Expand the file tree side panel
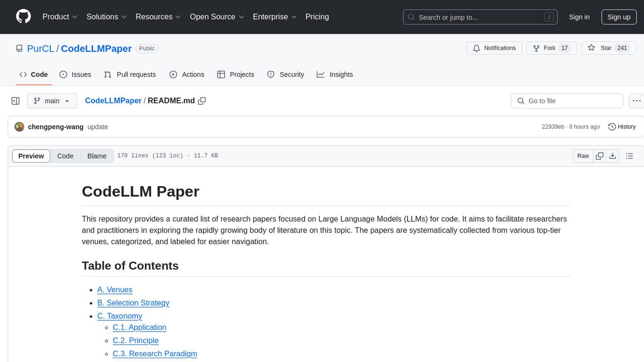 pos(16,101)
